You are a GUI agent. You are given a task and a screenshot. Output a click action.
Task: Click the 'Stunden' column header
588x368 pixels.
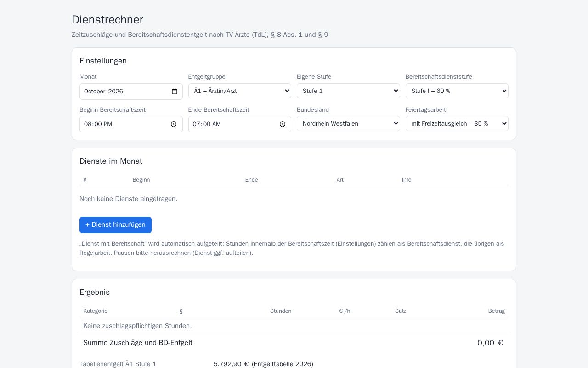tap(281, 311)
